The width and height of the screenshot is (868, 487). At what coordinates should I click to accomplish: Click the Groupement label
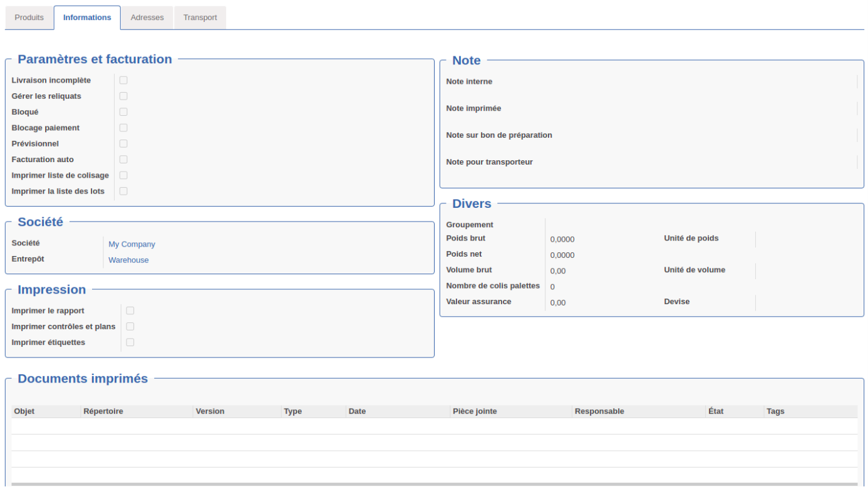pos(470,225)
